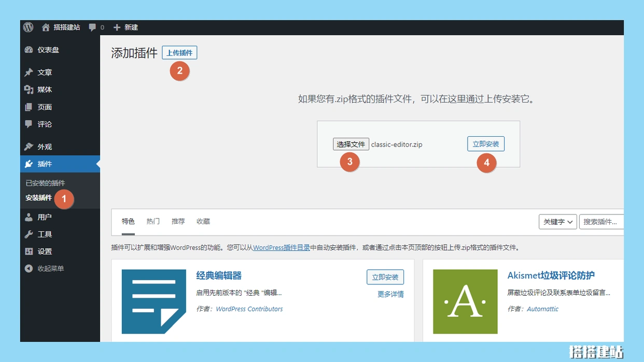Open 媒体 media library in sidebar
This screenshot has height=362, width=644.
(x=45, y=90)
